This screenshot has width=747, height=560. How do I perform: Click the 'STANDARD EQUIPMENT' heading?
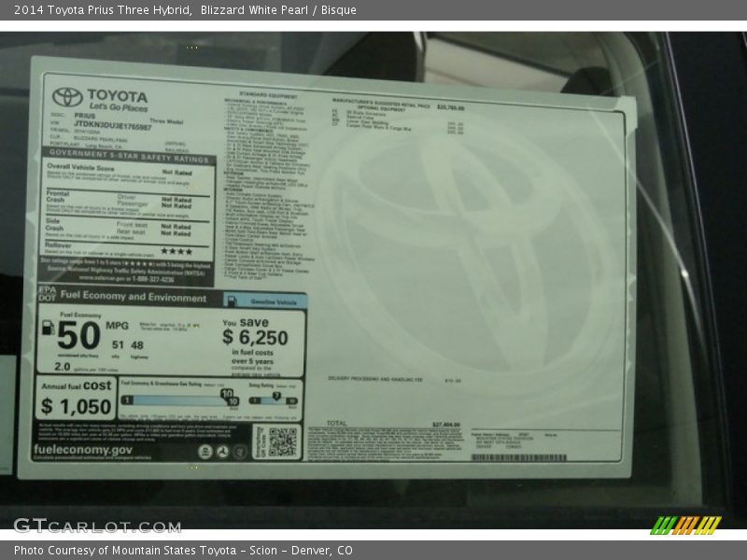[268, 96]
